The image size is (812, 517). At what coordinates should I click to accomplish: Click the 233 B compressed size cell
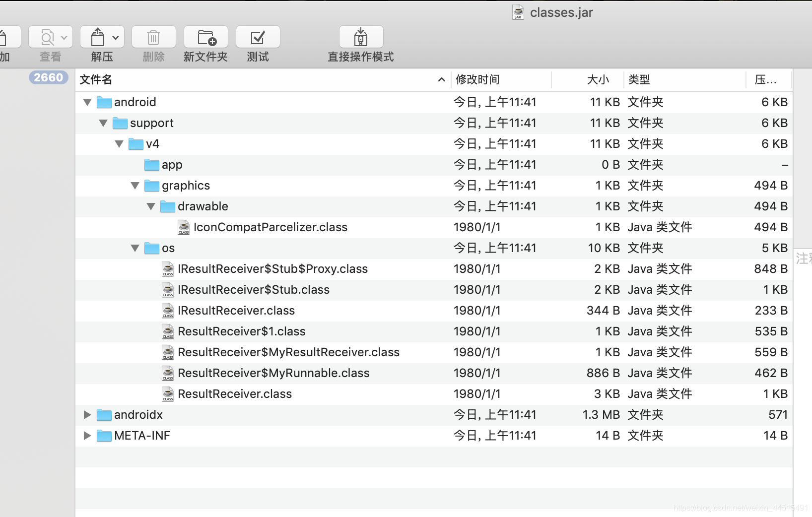[771, 311]
